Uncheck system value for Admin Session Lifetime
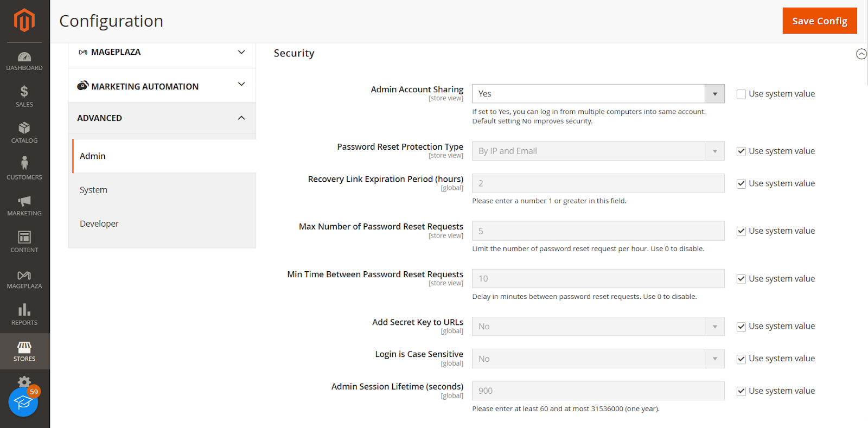The width and height of the screenshot is (868, 428). [741, 391]
